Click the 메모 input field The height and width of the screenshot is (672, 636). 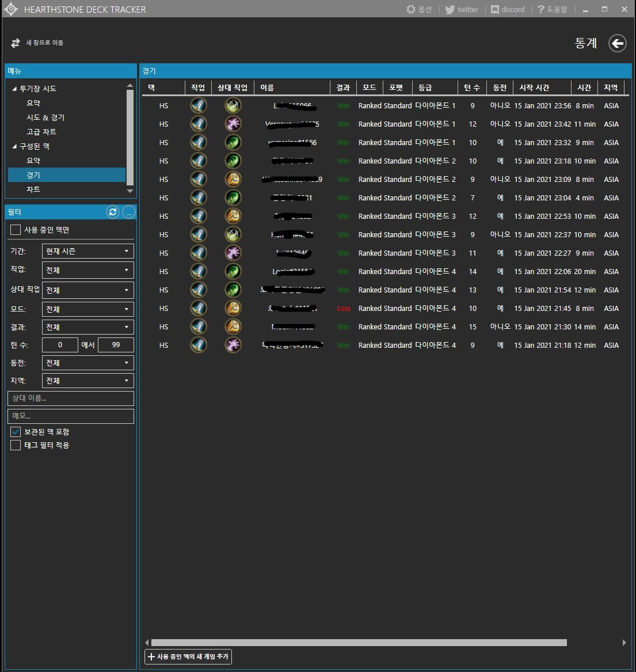coord(71,416)
